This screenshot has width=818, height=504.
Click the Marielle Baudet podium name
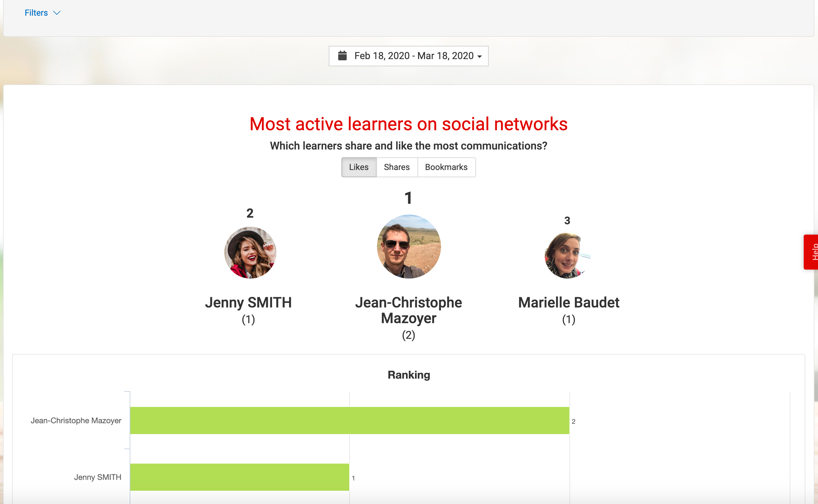pyautogui.click(x=569, y=302)
